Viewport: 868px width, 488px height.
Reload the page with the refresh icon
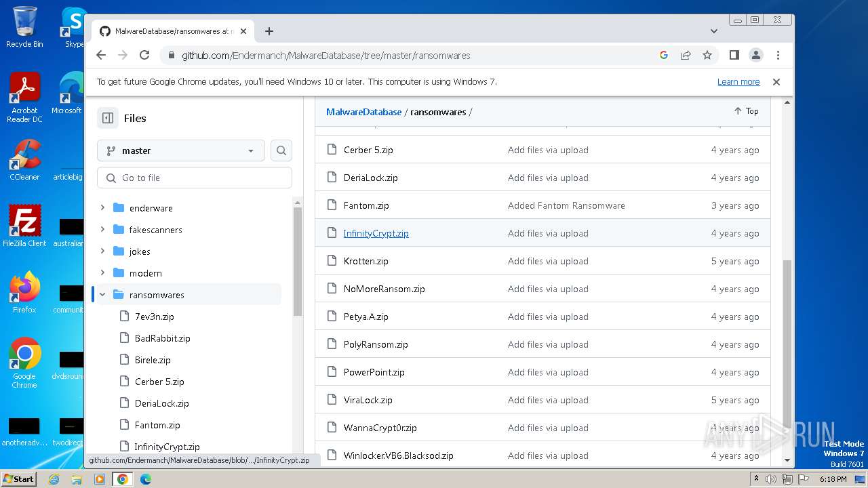144,55
